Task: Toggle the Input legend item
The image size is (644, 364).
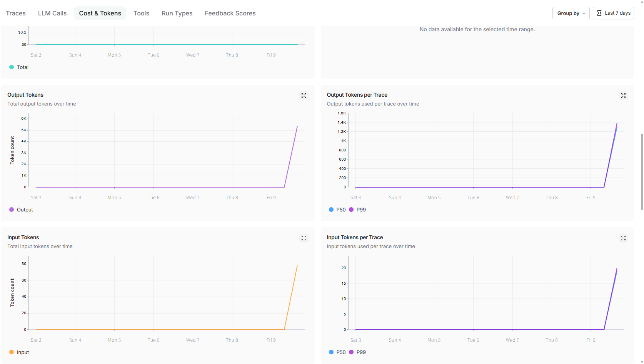Action: coord(19,352)
